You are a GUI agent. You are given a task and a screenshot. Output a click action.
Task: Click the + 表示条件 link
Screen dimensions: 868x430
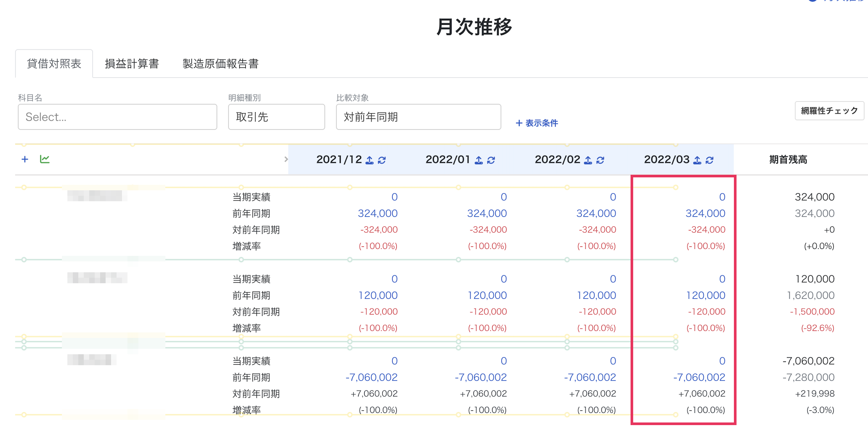click(537, 123)
